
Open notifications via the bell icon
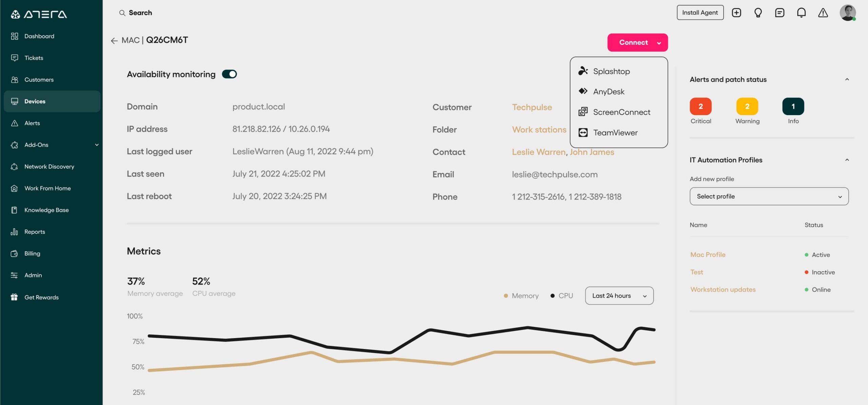(802, 12)
